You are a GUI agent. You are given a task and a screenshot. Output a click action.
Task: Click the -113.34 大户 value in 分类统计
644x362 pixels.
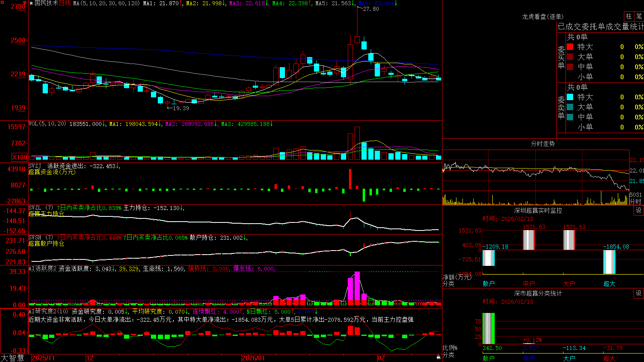[574, 348]
